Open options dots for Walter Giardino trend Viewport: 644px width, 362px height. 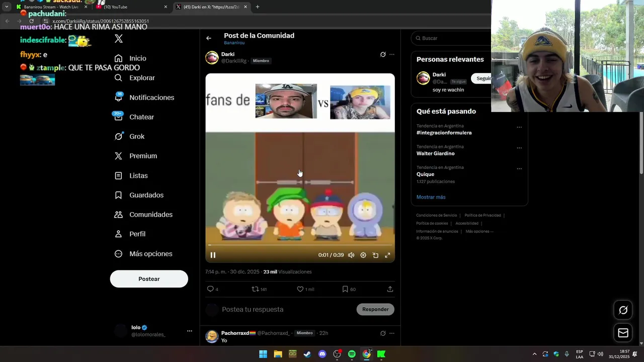point(519,148)
